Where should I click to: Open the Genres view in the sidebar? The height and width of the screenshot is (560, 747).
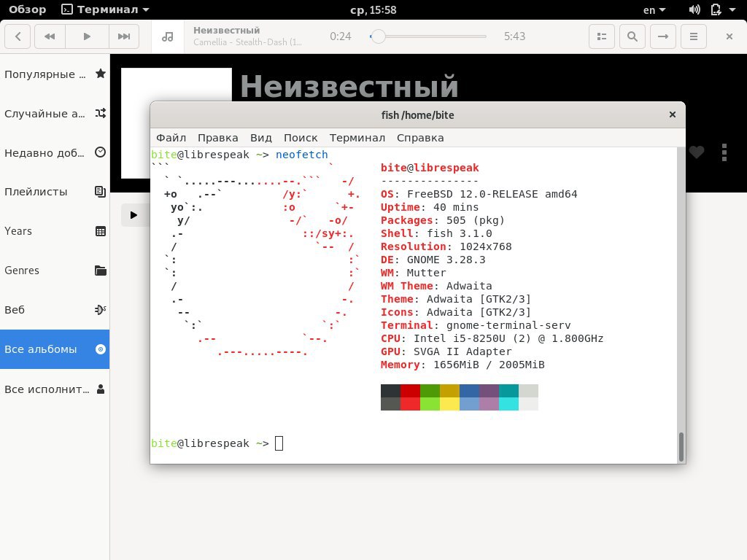55,271
